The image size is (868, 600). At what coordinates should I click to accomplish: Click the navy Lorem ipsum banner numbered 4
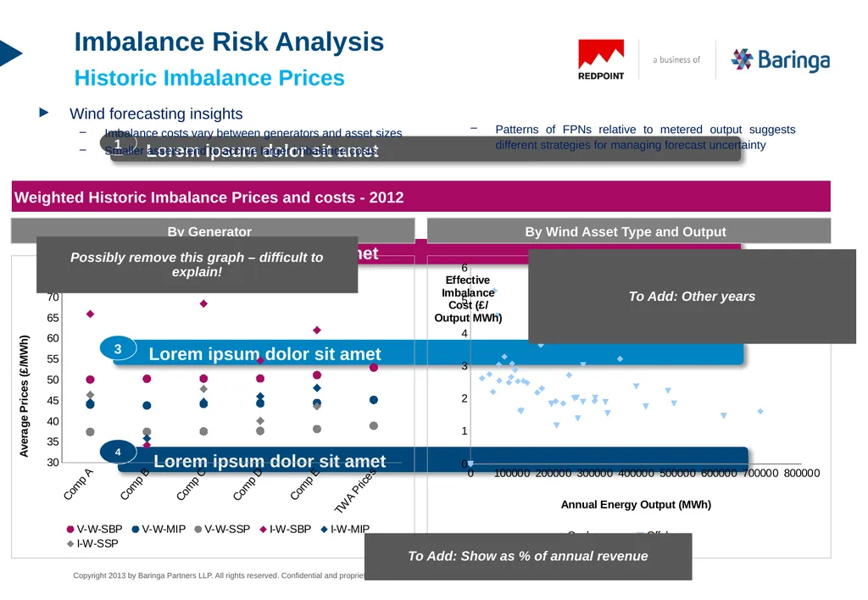(433, 459)
